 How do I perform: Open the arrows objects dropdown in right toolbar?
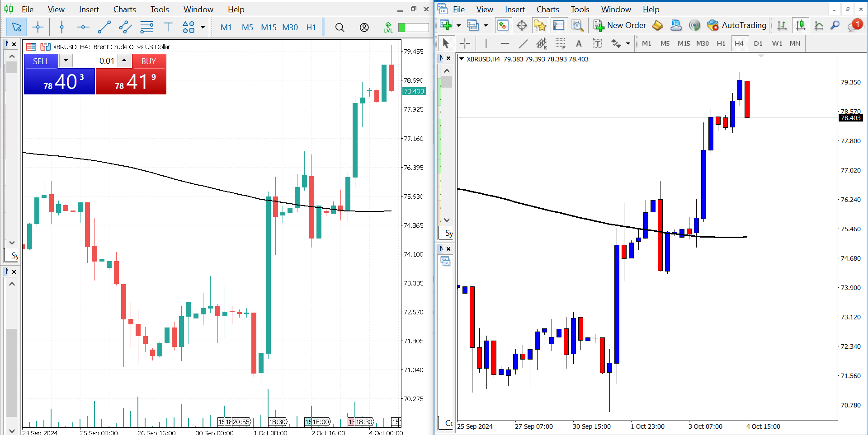628,44
